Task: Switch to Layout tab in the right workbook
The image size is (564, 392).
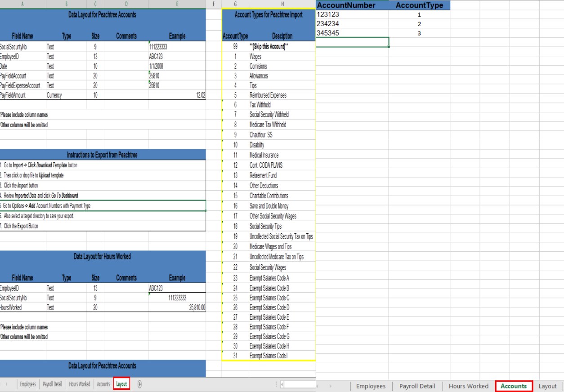Action: (547, 386)
